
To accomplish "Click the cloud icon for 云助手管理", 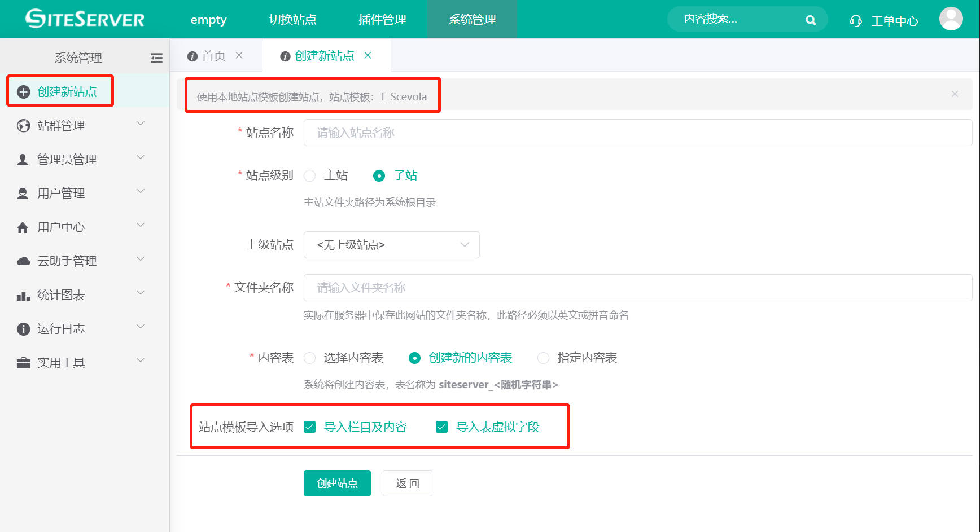I will tap(23, 260).
